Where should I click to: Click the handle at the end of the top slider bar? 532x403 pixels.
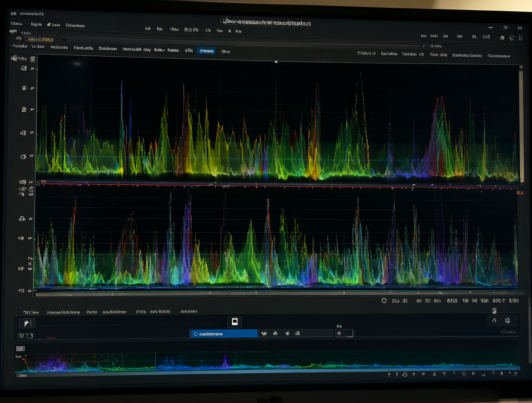424,46
